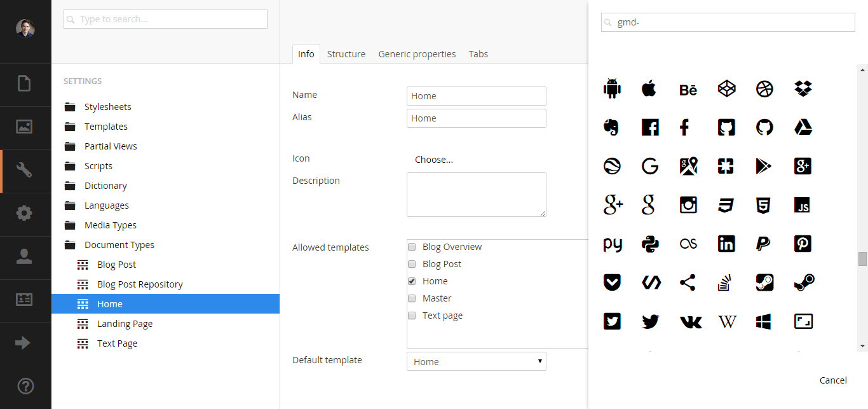Pick the Google Maps pin icon

[x=688, y=166]
